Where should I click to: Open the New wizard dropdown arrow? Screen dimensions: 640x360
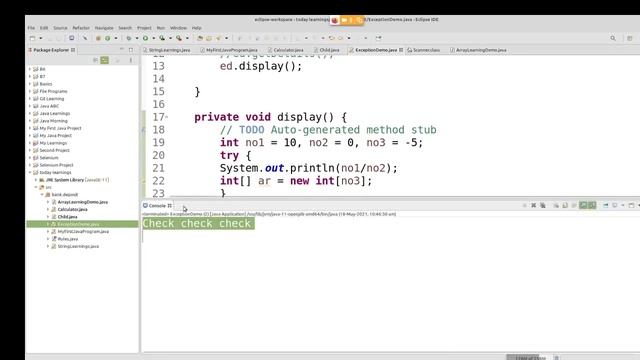pyautogui.click(x=40, y=38)
